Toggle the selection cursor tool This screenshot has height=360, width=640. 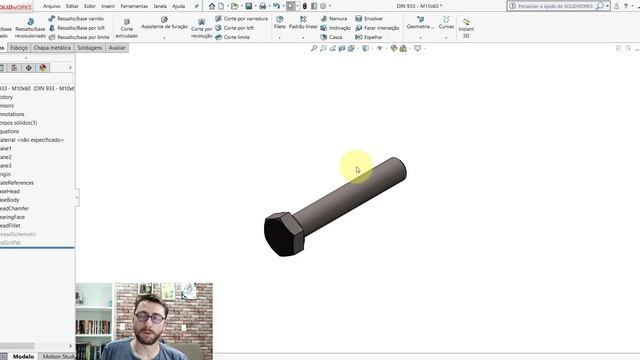click(291, 6)
